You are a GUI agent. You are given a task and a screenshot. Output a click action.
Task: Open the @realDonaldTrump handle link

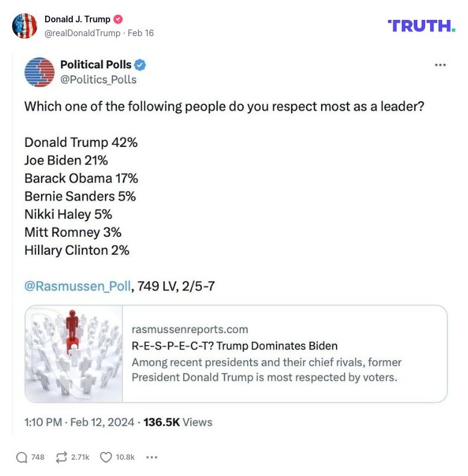[x=83, y=33]
